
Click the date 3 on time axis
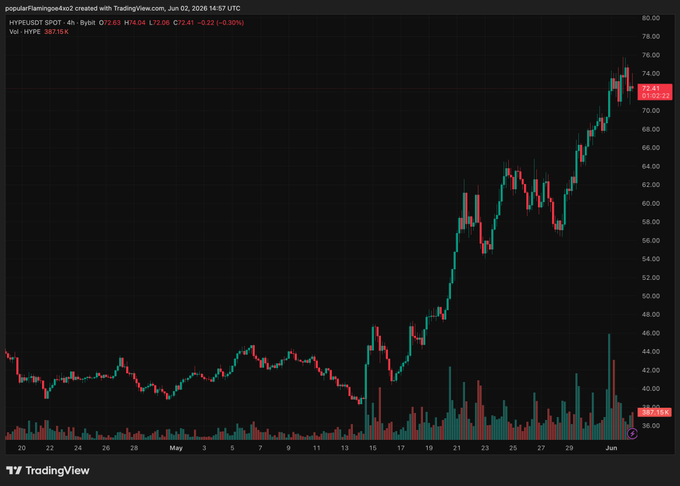204,448
